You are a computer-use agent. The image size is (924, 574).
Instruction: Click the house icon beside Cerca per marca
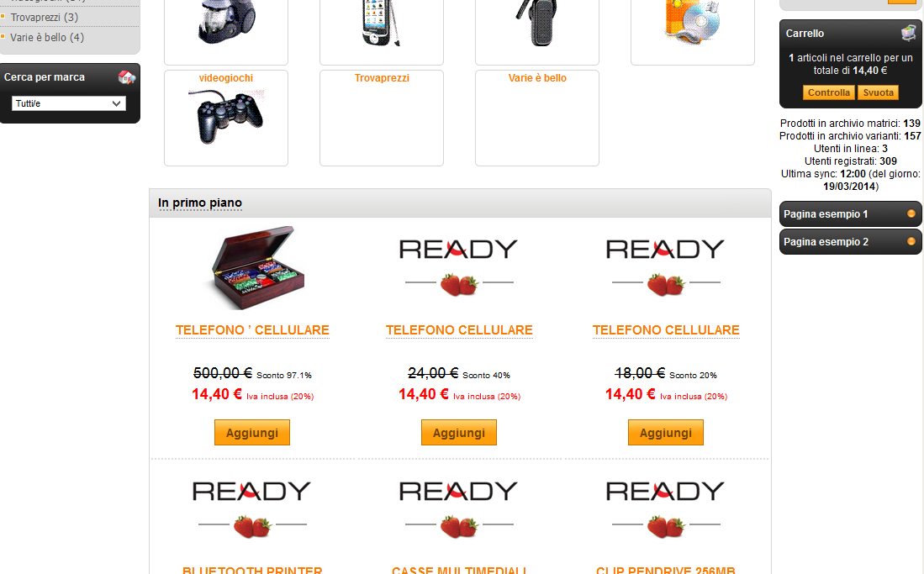point(127,76)
